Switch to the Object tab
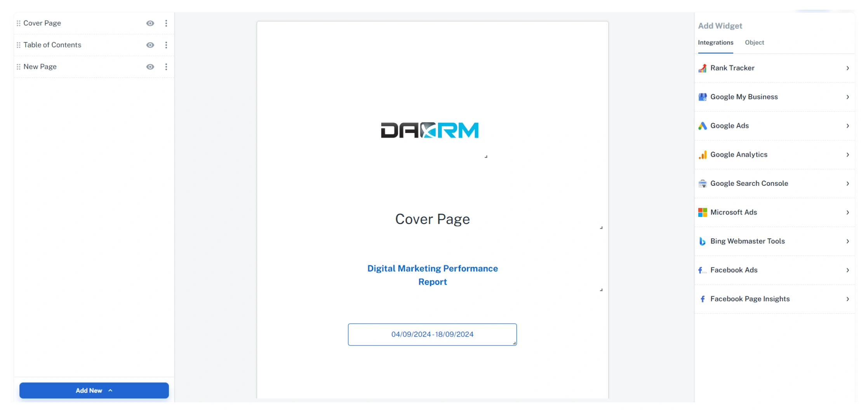This screenshot has width=868, height=412. click(754, 43)
